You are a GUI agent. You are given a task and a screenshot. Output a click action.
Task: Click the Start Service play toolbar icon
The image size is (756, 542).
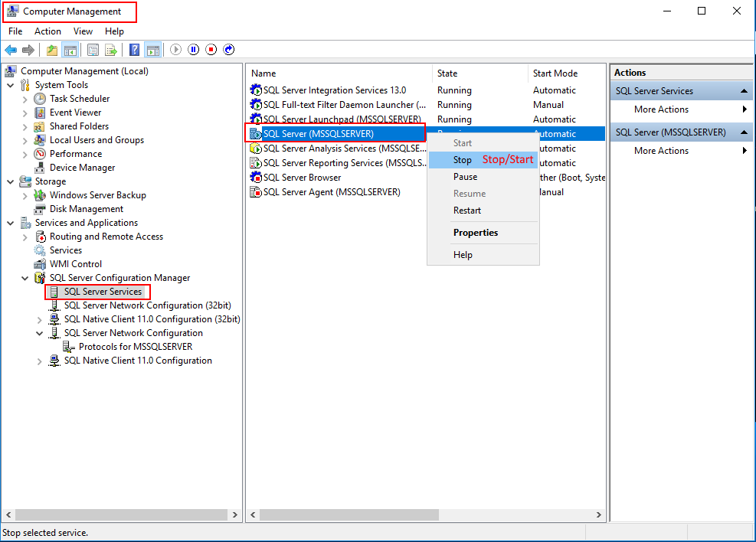click(x=176, y=50)
